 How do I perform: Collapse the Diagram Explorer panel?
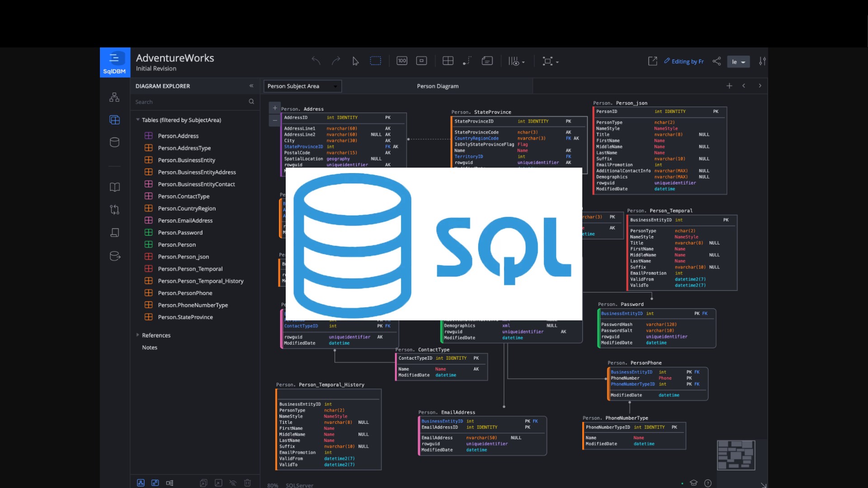(251, 86)
